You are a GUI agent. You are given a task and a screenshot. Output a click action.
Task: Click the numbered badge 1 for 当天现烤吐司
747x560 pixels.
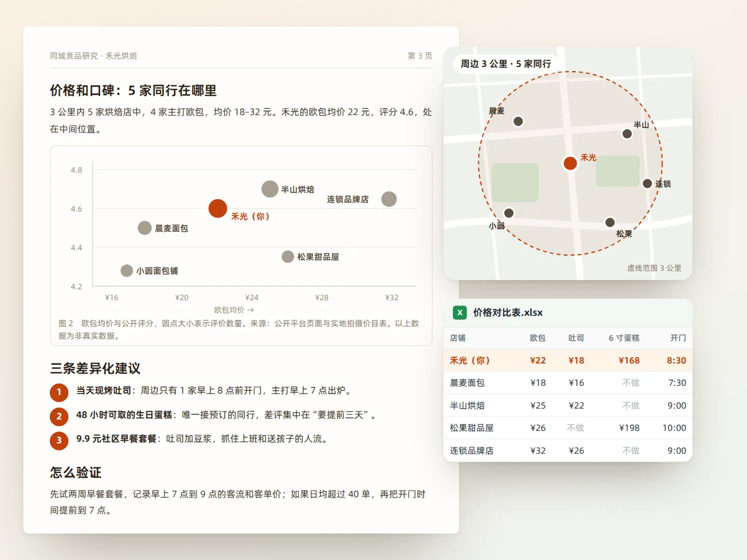click(59, 392)
